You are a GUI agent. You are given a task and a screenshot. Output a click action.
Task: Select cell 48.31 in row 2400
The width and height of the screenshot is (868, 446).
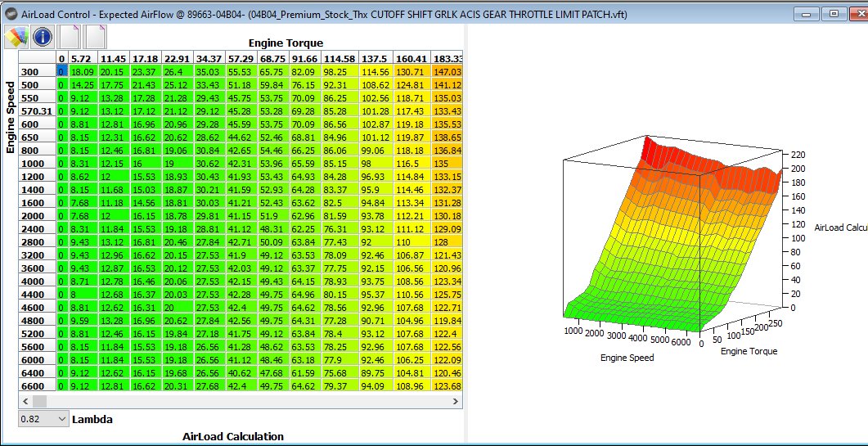[272, 229]
